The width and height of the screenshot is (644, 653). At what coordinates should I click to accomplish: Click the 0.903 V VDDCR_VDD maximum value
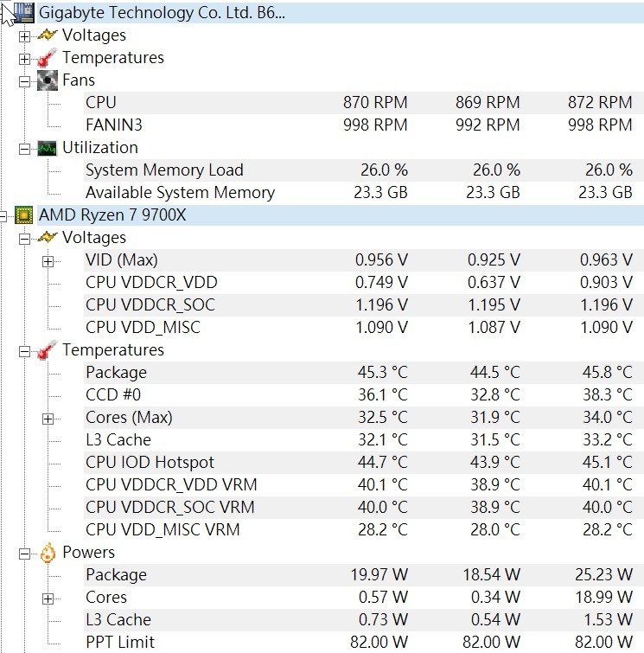[x=606, y=282]
